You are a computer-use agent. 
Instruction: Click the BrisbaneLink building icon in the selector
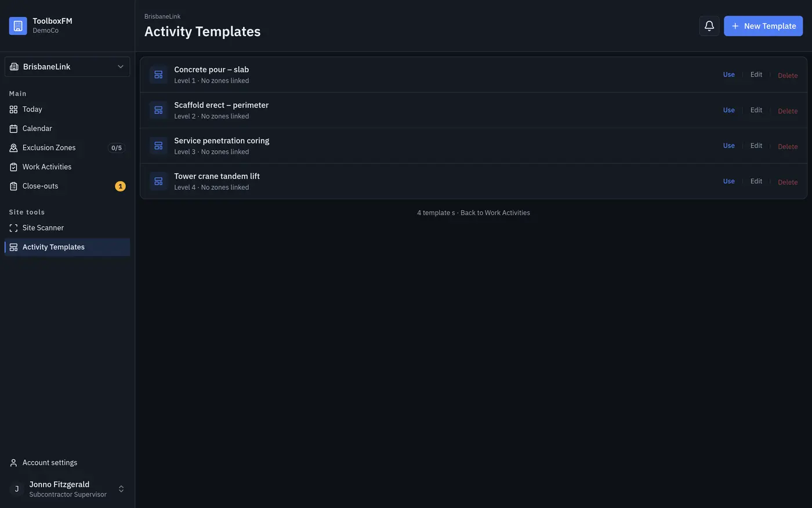tap(14, 67)
